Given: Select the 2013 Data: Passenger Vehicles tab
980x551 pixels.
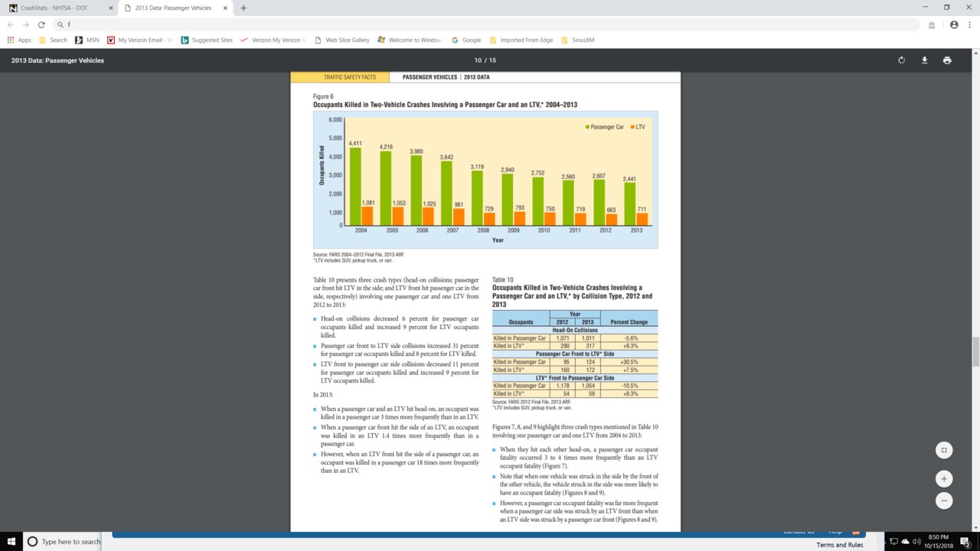Looking at the screenshot, I should pos(177,8).
